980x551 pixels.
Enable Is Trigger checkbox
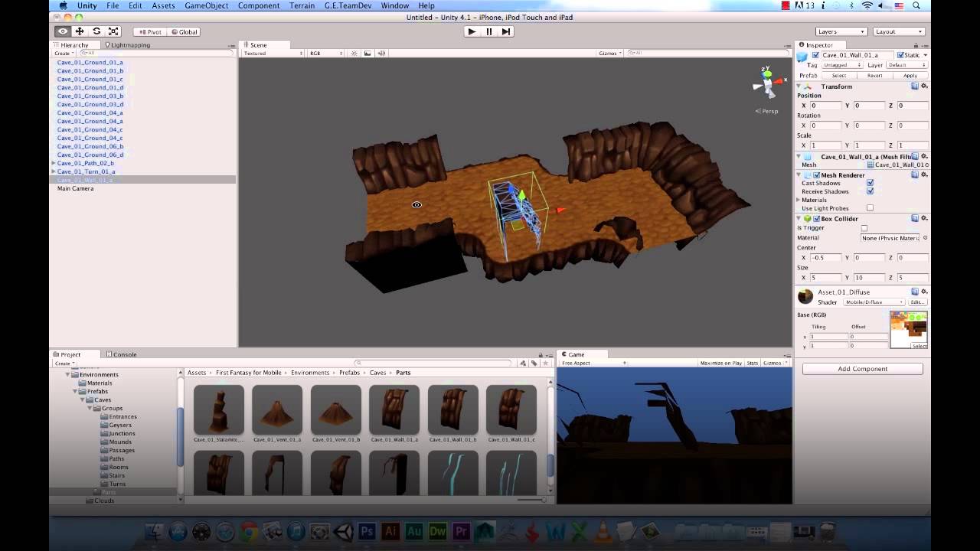click(x=864, y=228)
